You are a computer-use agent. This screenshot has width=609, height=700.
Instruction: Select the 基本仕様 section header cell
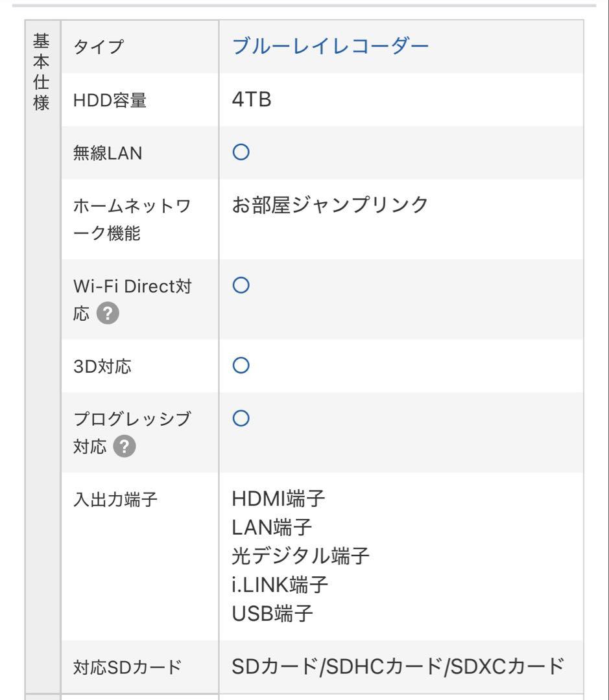pyautogui.click(x=42, y=71)
